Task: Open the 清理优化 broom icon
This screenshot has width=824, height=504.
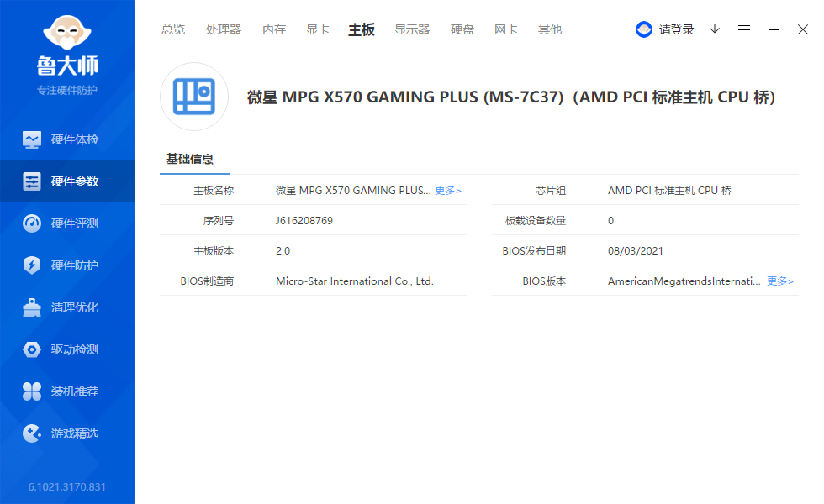Action: [32, 307]
